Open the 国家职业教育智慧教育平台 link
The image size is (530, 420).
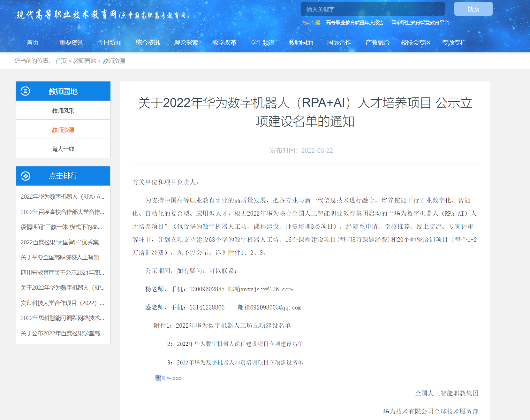[x=420, y=23]
